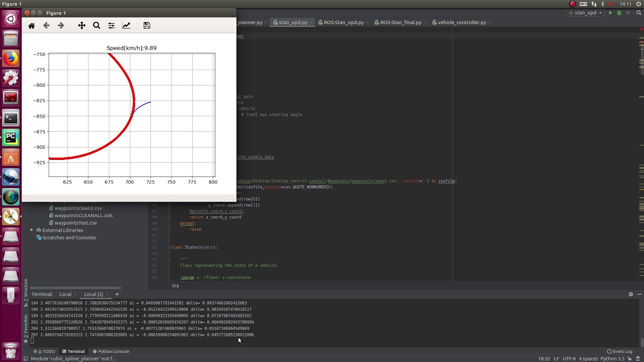Click the clock showing 14:11
This screenshot has width=644, height=362.
(625, 4)
